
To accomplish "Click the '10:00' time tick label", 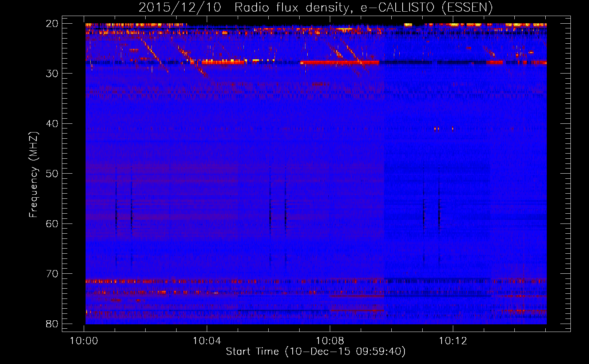I will 84,341.
